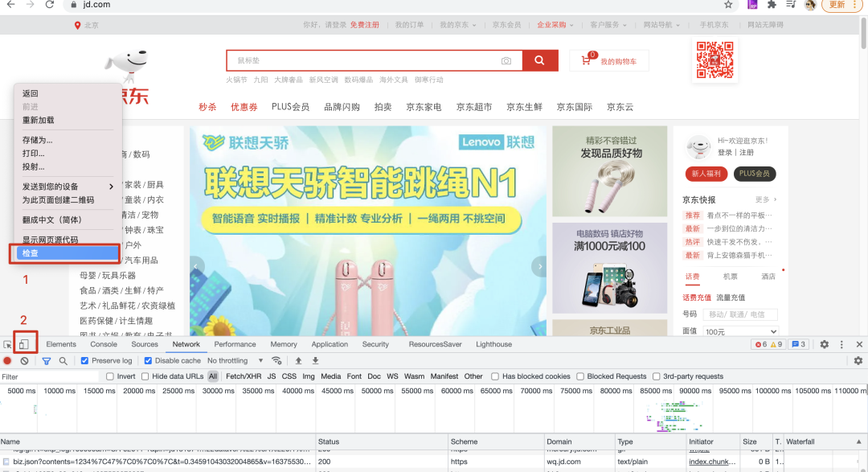Close the DevTools panel

tap(859, 344)
